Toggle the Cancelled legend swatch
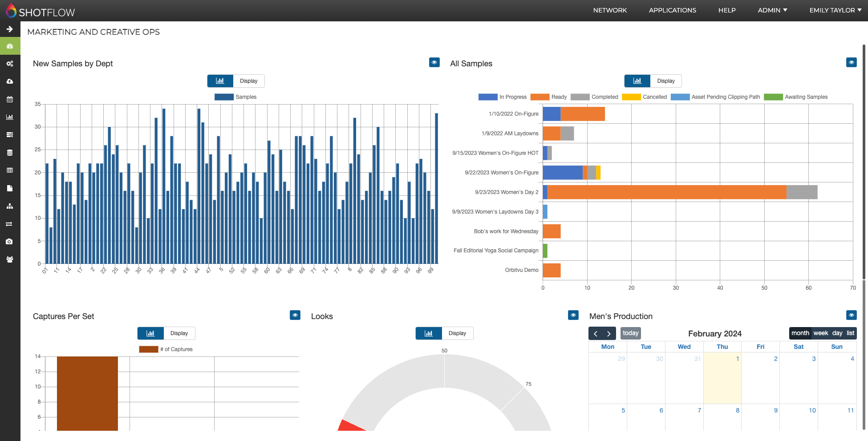Screen dimensions: 868x441 pos(631,97)
